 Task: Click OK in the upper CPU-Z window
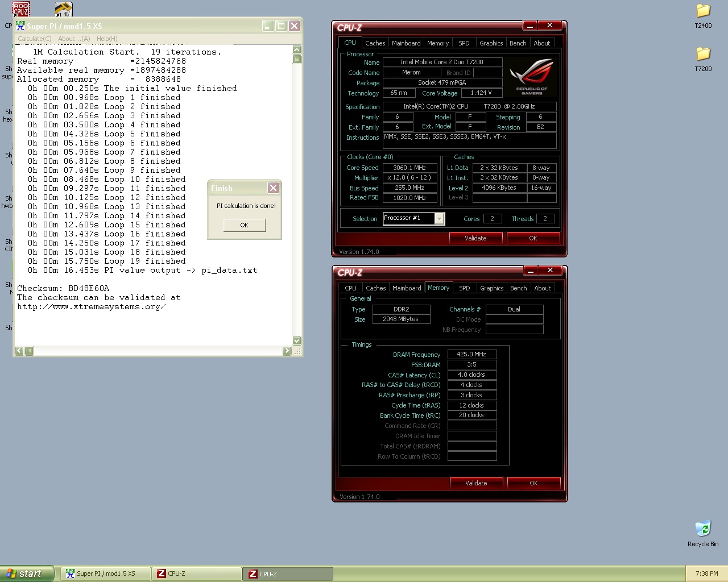(x=533, y=238)
